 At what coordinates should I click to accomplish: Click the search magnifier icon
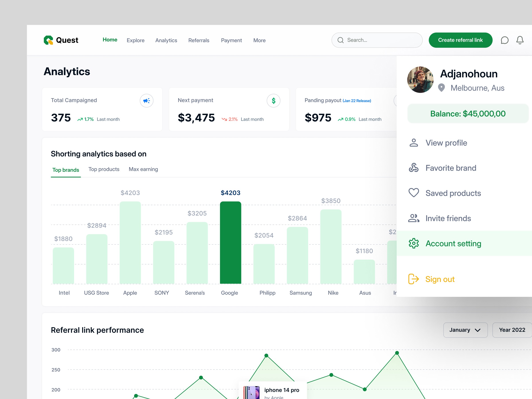[340, 40]
